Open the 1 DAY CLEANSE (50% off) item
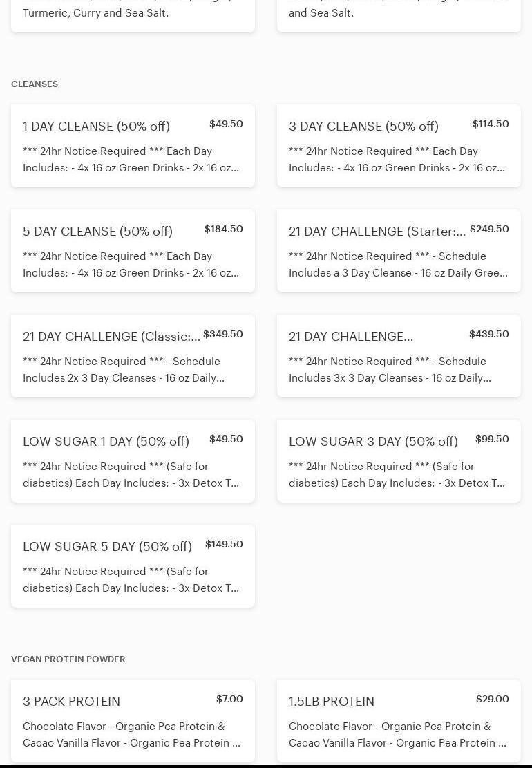 133,146
